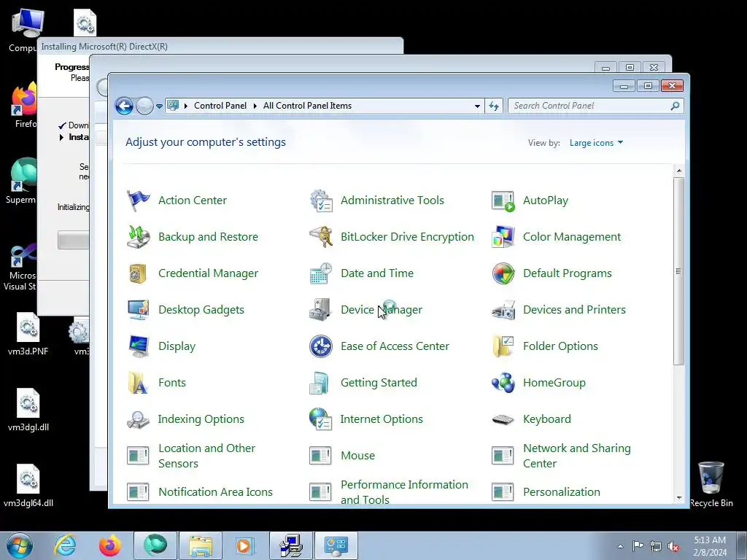Open Windows Media Player taskbar icon
This screenshot has height=560, width=747.
point(245,545)
